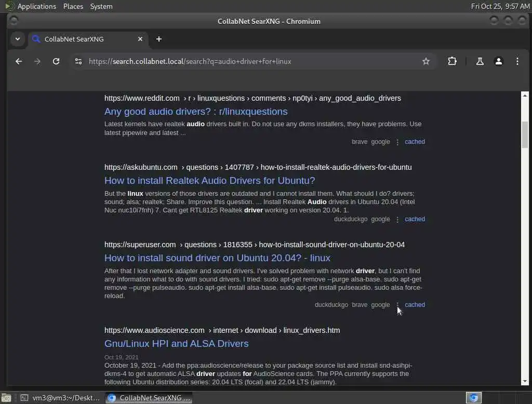Click the reddit.com result URL
Screen dimensions: 532x404
click(x=252, y=98)
